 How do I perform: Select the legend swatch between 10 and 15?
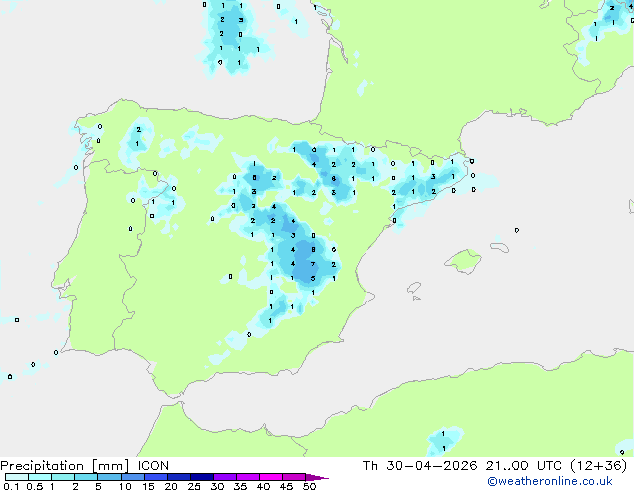click(x=132, y=477)
